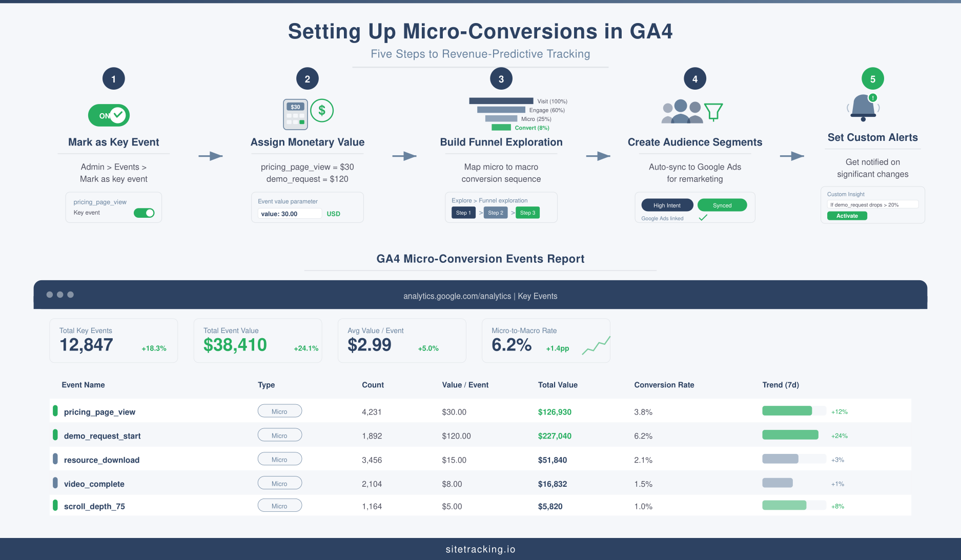Open the USD currency selector
The width and height of the screenshot is (961, 560).
[x=333, y=214]
